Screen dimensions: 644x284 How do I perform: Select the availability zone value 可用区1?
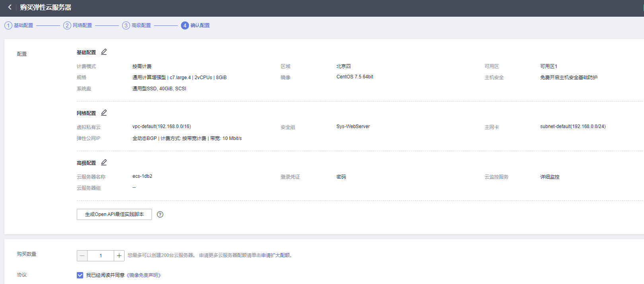click(549, 66)
